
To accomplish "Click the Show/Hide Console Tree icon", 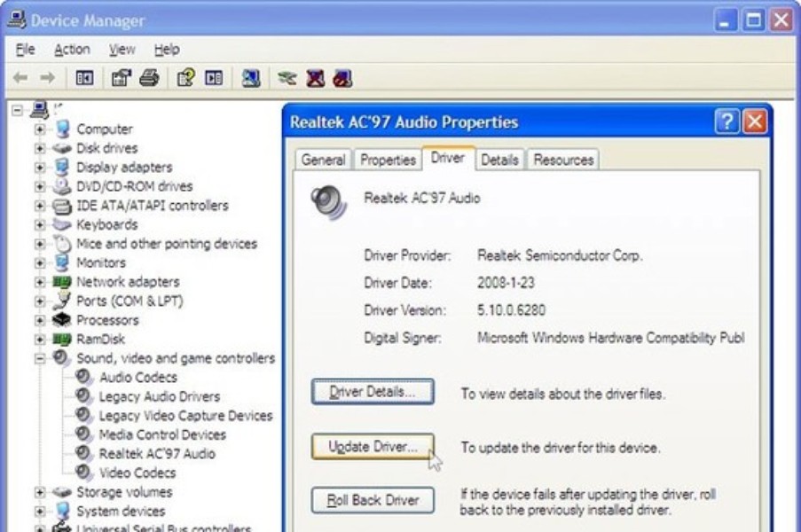I will pyautogui.click(x=84, y=78).
